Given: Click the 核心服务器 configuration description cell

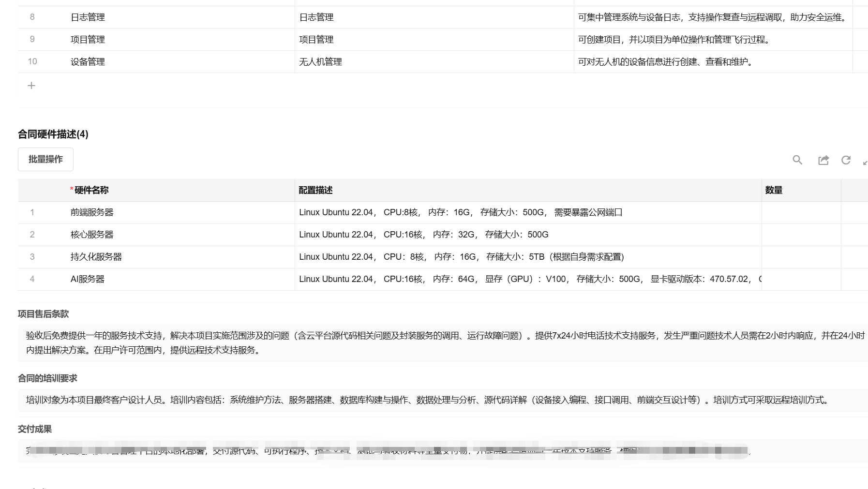Looking at the screenshot, I should [x=528, y=235].
